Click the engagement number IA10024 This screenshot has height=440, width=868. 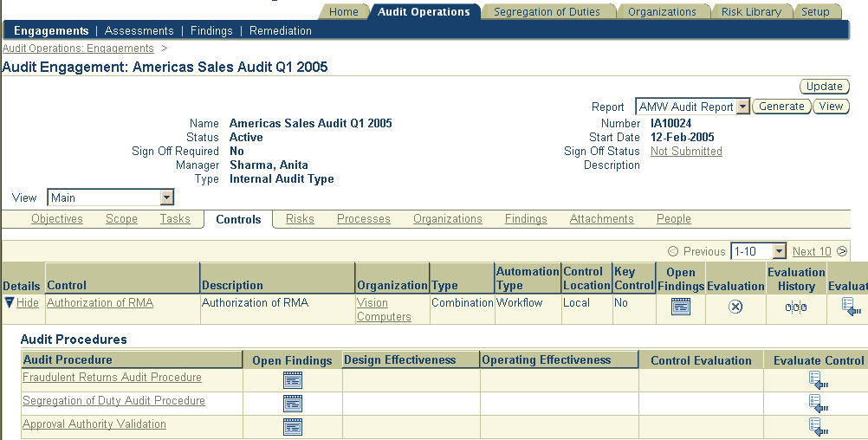click(x=671, y=123)
